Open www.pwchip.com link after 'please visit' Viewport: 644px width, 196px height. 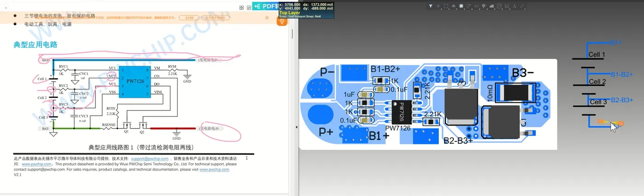tap(214, 170)
